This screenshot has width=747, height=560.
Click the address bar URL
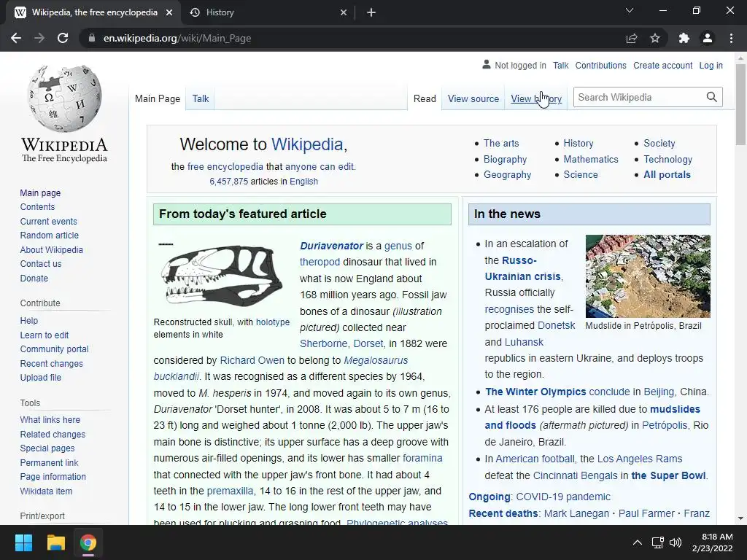pos(177,38)
